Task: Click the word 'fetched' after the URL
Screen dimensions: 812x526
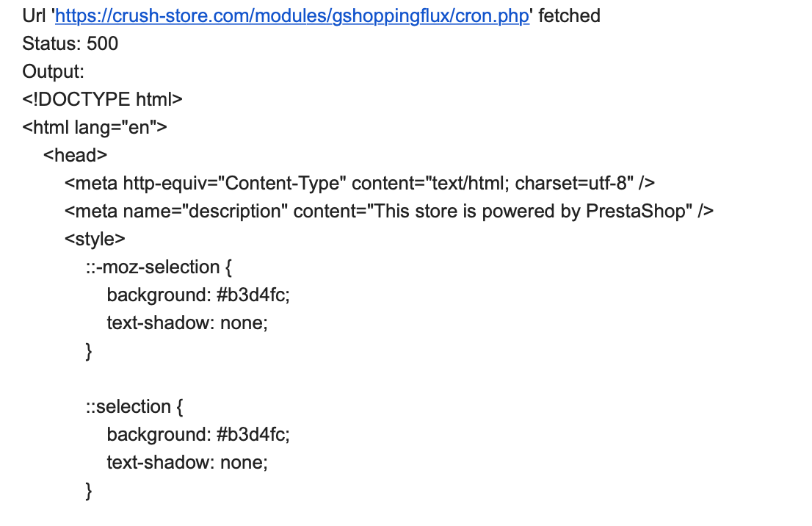Action: (x=569, y=16)
